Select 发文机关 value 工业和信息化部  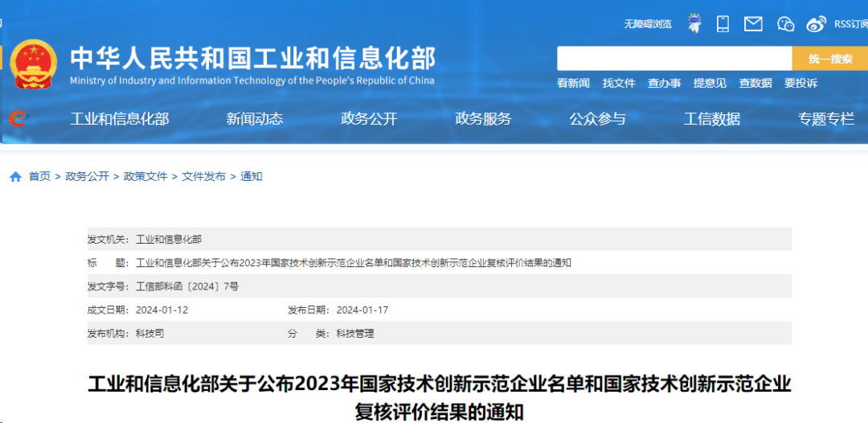[169, 240]
